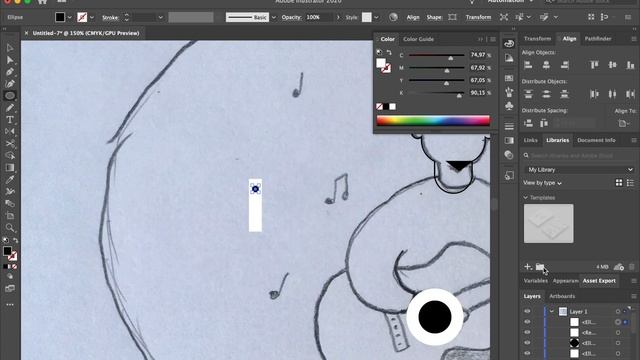Open fill color dropdown in control bar
Screen dimensions: 640x360
pyautogui.click(x=70, y=18)
